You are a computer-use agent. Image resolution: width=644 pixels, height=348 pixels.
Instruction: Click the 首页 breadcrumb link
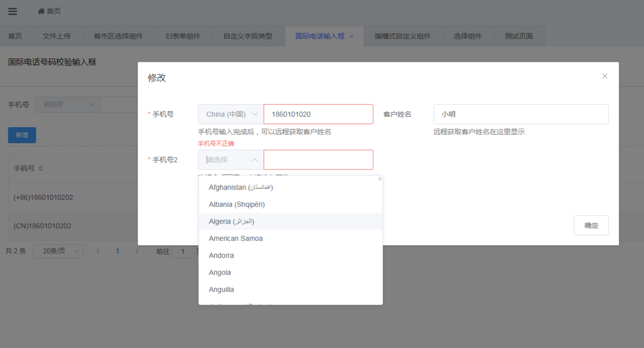53,11
